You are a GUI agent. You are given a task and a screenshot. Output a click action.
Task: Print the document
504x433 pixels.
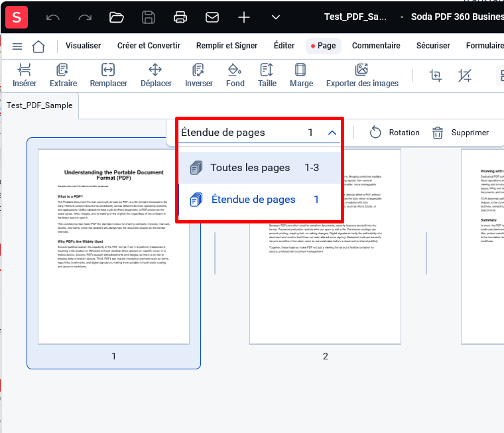180,17
